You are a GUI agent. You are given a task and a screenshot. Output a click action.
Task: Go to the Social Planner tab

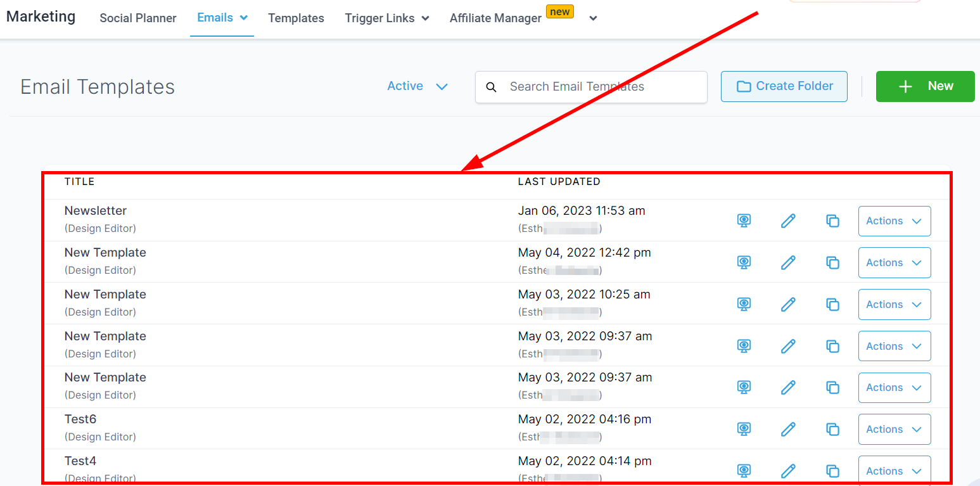pos(138,18)
